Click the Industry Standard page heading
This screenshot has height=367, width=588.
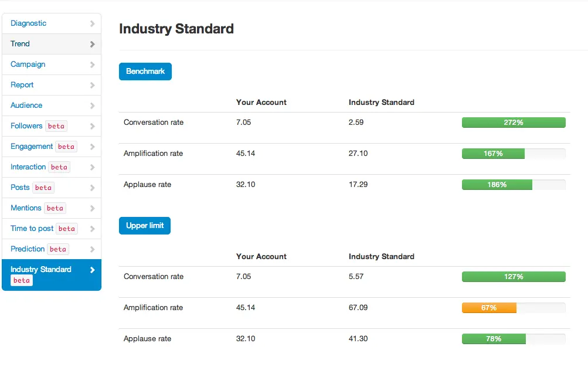(x=176, y=29)
